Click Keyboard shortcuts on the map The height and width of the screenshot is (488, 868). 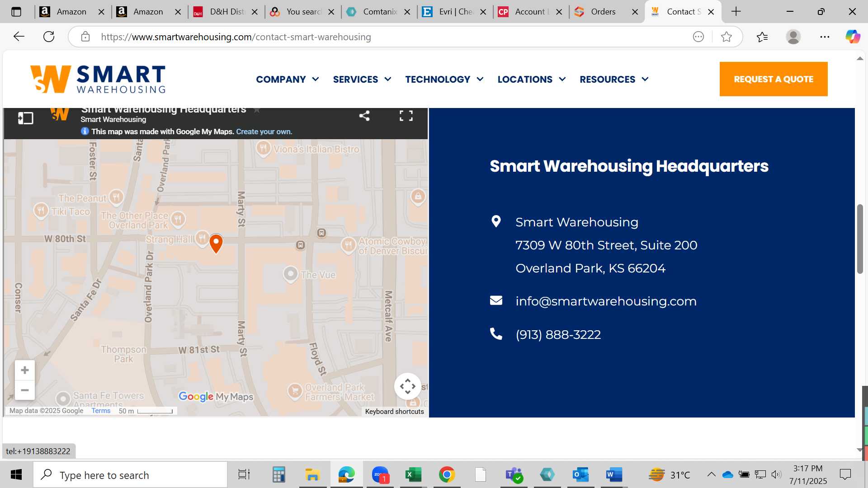394,412
